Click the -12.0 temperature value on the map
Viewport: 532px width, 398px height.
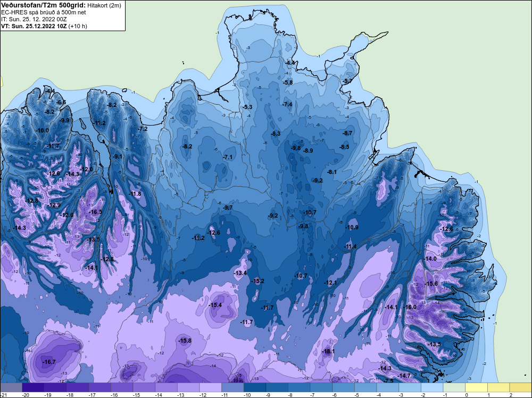(x=87, y=169)
